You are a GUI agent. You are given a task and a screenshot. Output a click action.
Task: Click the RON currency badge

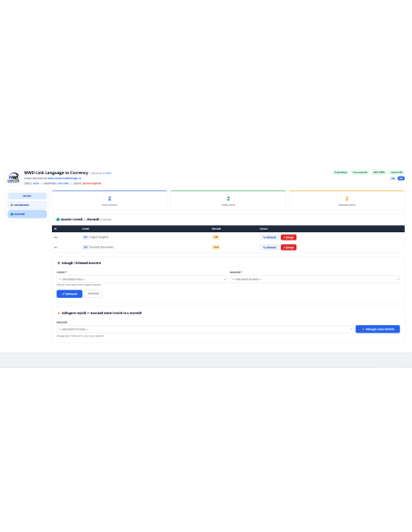click(x=216, y=248)
